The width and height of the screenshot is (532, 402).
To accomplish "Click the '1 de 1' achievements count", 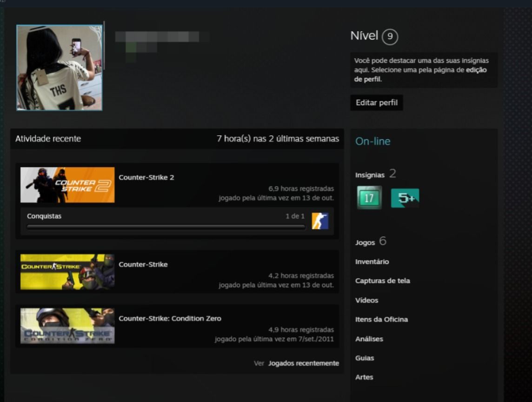I will pos(295,216).
